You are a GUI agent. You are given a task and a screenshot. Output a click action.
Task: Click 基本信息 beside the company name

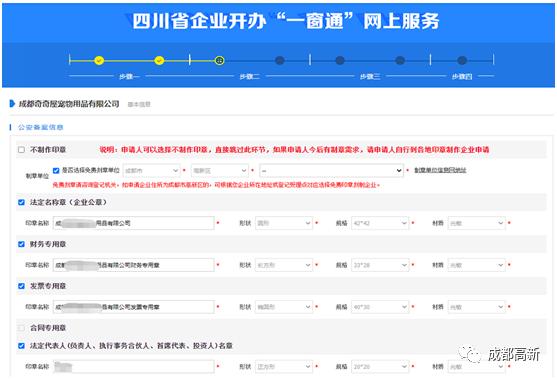[x=139, y=104]
